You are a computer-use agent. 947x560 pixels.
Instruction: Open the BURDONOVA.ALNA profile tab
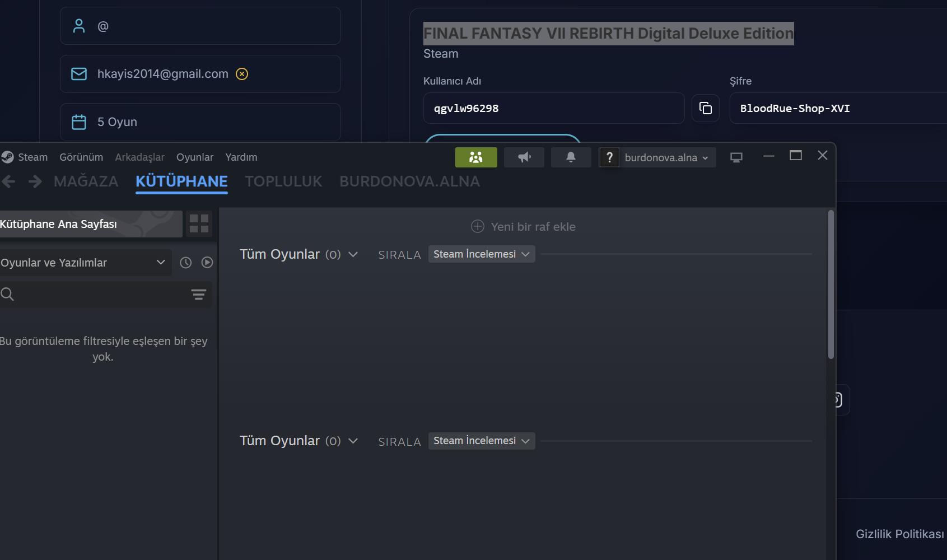tap(409, 181)
